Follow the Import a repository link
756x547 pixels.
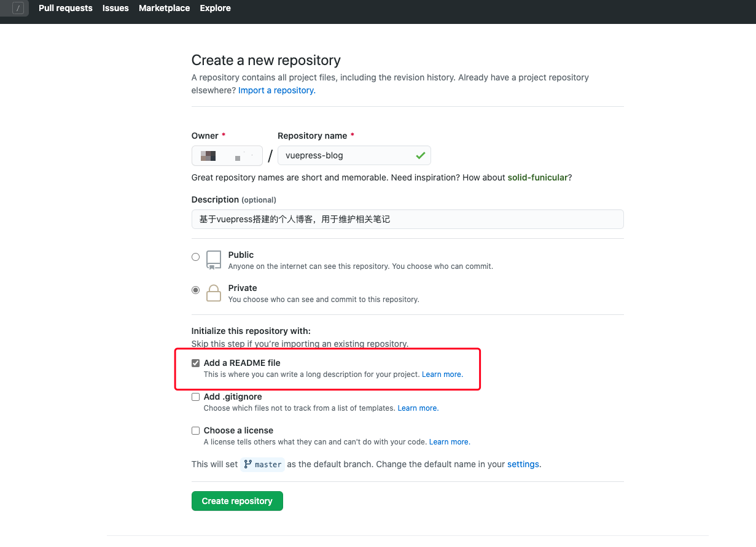point(276,91)
